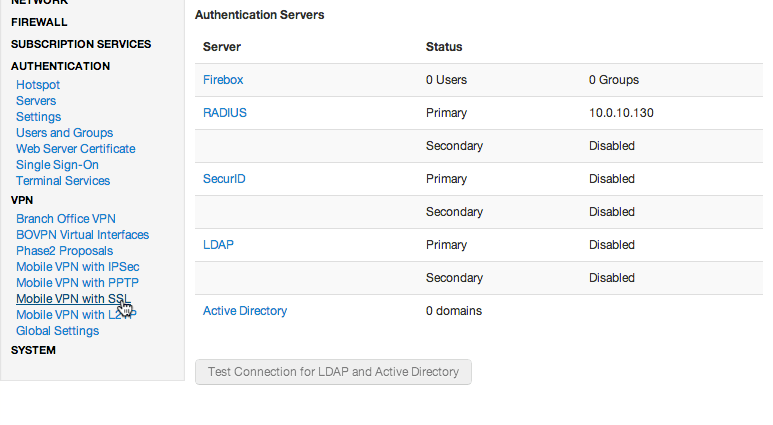Select the '0 domains' Active Directory status
773x425 pixels.
454,311
